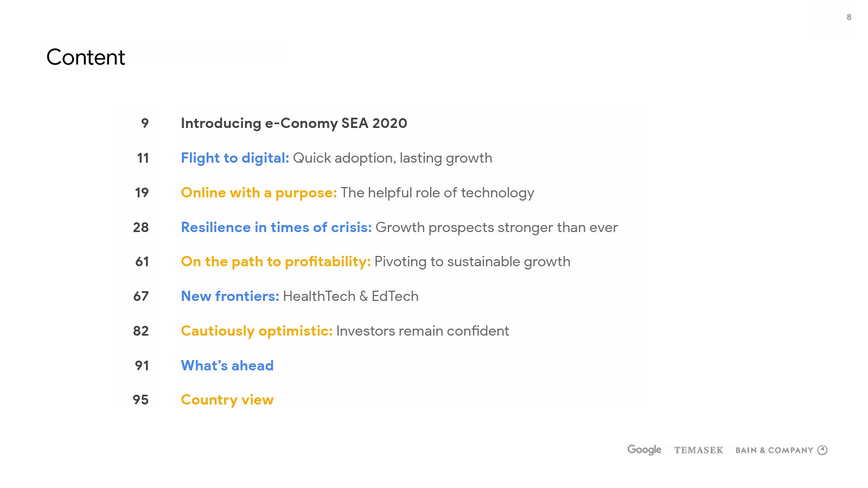Open the 'Online with a purpose' section
Image resolution: width=868 pixels, height=488 pixels.
click(x=259, y=192)
